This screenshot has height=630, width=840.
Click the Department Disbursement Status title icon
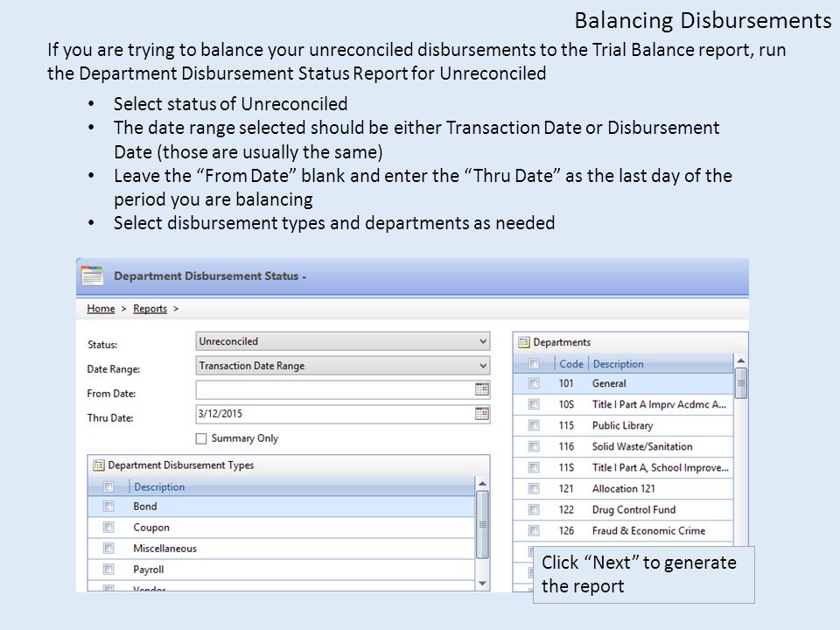(x=92, y=276)
